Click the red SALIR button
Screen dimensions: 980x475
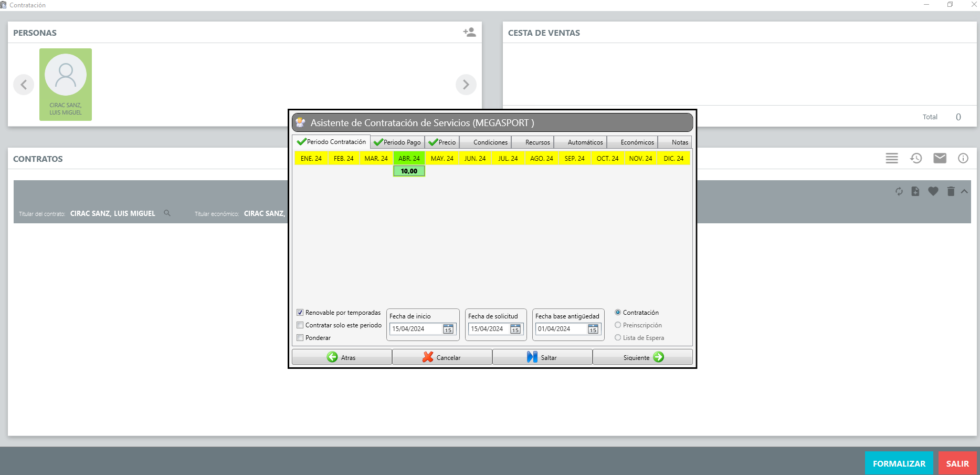point(957,463)
